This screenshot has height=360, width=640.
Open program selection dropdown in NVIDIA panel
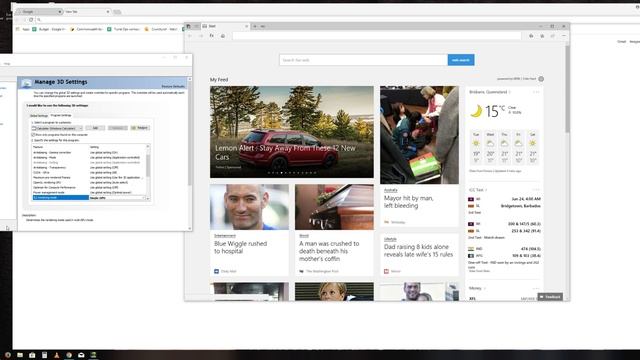pyautogui.click(x=58, y=128)
